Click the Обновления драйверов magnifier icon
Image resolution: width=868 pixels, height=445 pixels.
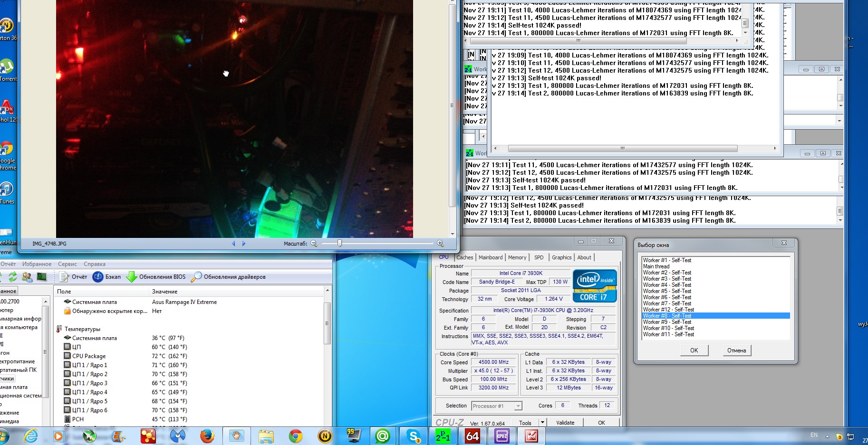(196, 277)
